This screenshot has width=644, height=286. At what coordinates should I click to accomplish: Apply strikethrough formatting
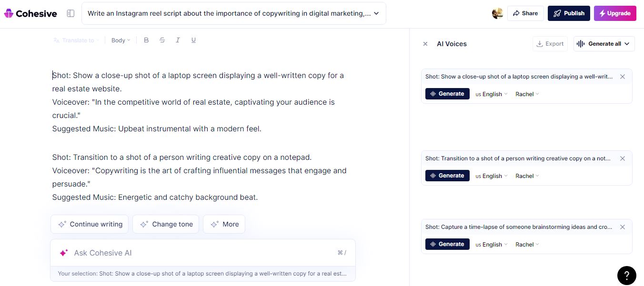click(162, 40)
